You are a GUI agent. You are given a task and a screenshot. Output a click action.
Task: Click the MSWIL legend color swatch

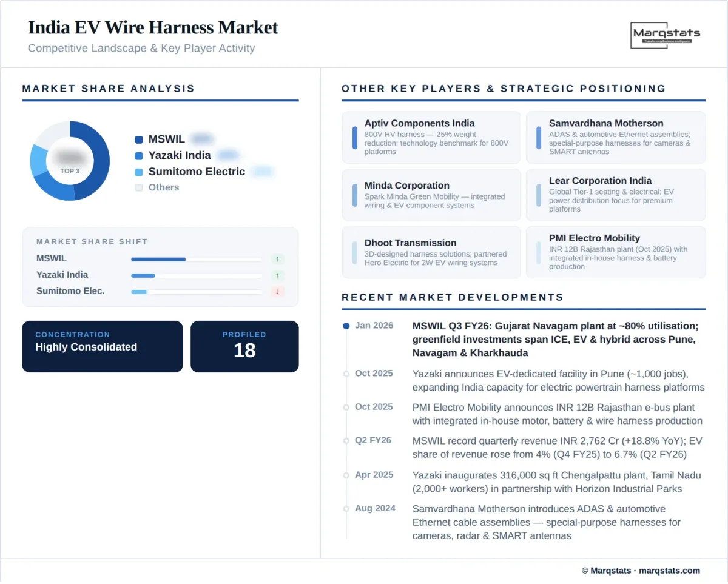pyautogui.click(x=139, y=139)
